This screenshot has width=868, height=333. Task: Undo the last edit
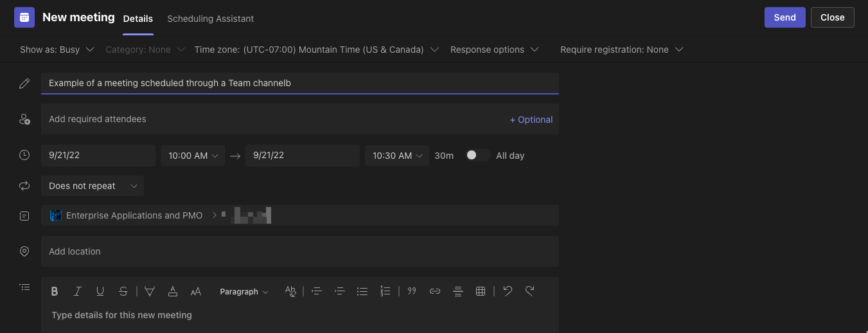[x=508, y=291]
